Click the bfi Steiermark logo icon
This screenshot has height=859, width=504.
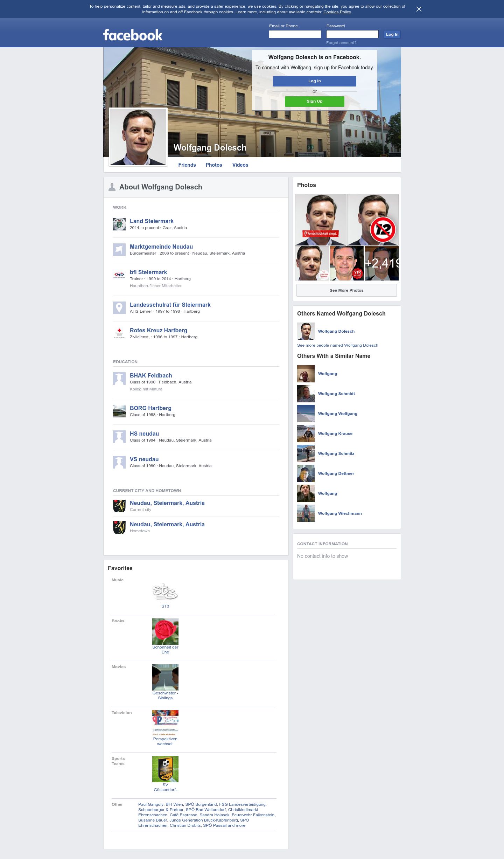point(119,275)
